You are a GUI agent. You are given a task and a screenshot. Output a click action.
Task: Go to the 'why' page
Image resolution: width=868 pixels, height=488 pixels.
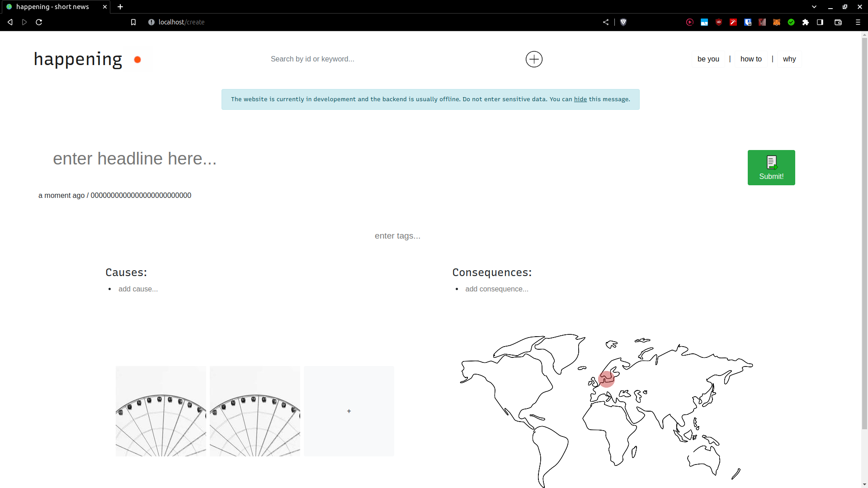click(x=789, y=59)
